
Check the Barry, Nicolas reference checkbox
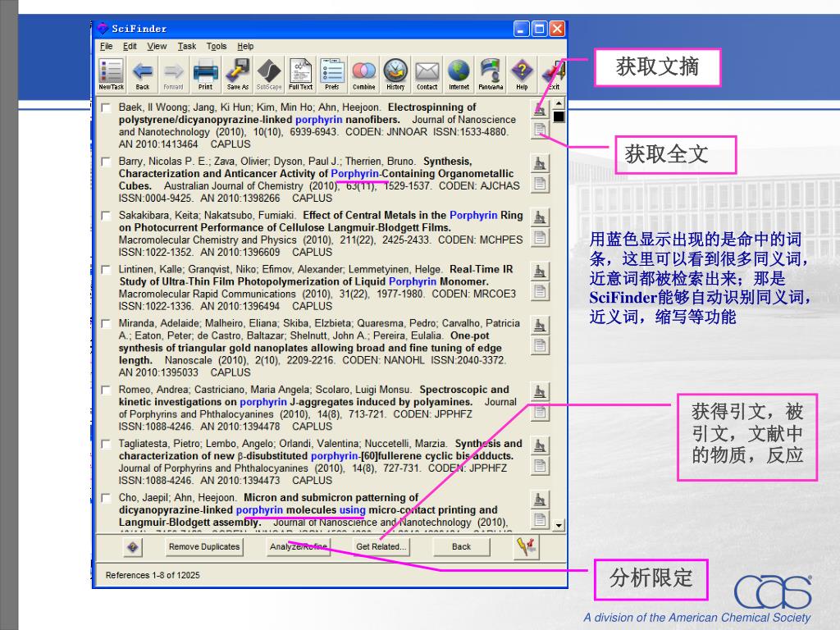click(106, 162)
